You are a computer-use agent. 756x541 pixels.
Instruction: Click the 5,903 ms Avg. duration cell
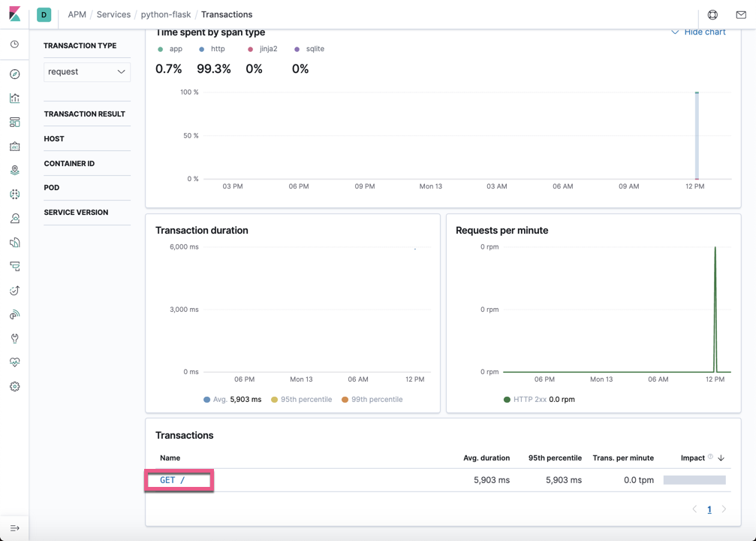[492, 480]
